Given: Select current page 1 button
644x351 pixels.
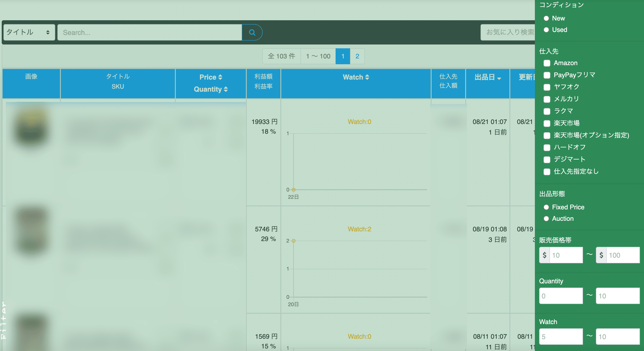Looking at the screenshot, I should coord(343,56).
